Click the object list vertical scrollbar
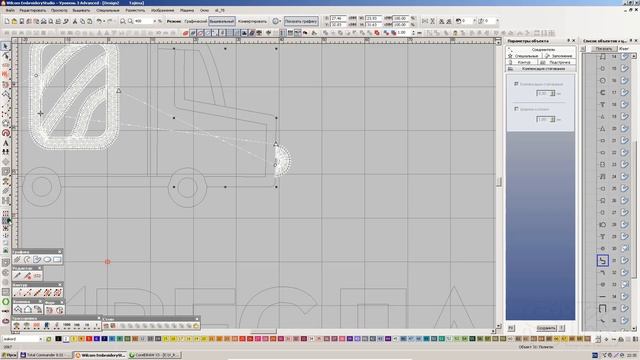Viewport: 640px width, 360px height. click(x=634, y=192)
